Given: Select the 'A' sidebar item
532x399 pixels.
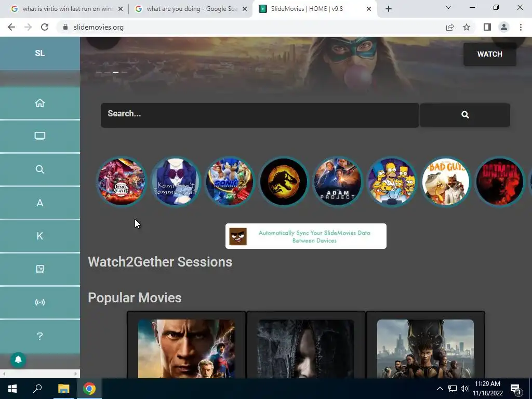Looking at the screenshot, I should 39,203.
